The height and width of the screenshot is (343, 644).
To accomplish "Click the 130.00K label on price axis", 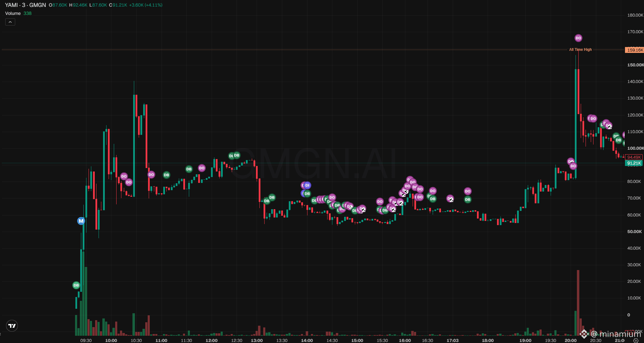I will [x=635, y=98].
